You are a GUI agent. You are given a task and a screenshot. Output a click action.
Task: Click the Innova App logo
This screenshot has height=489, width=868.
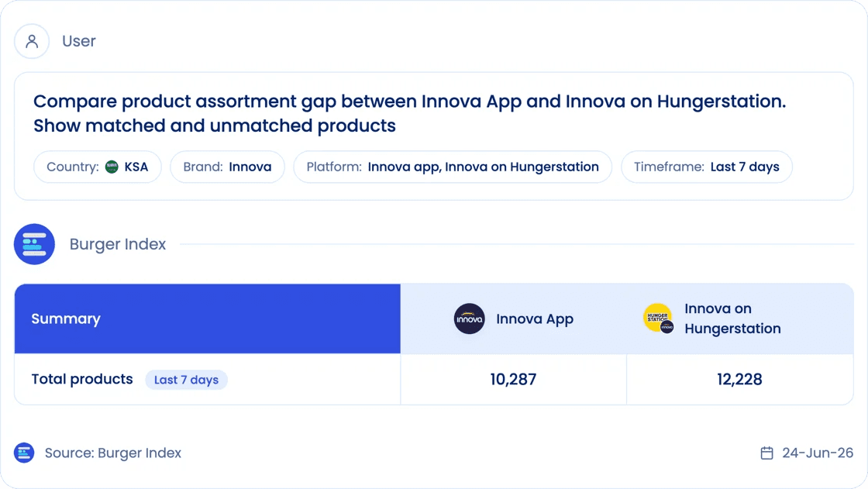[x=470, y=319]
